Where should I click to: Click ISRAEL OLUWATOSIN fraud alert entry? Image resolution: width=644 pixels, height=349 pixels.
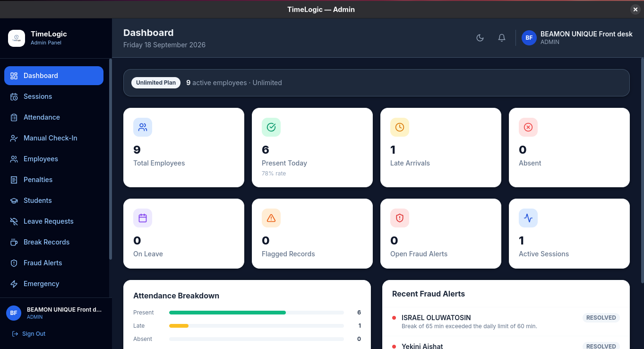click(506, 322)
